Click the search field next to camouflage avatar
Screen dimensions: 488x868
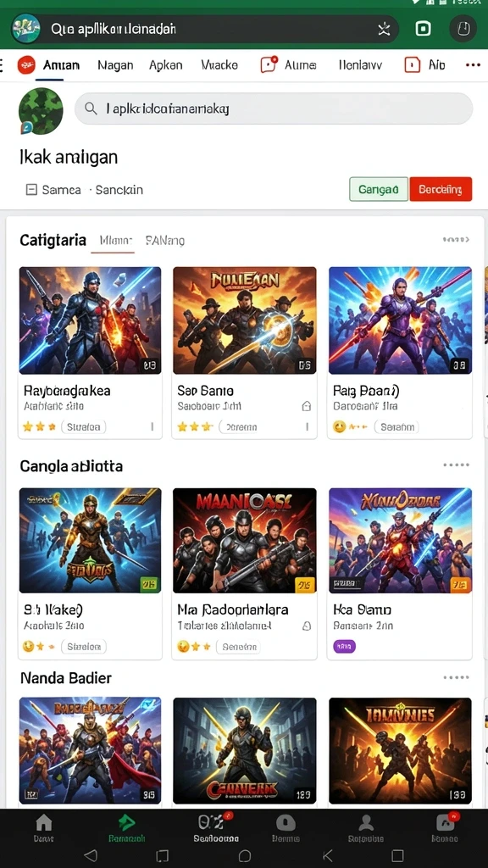pos(274,108)
